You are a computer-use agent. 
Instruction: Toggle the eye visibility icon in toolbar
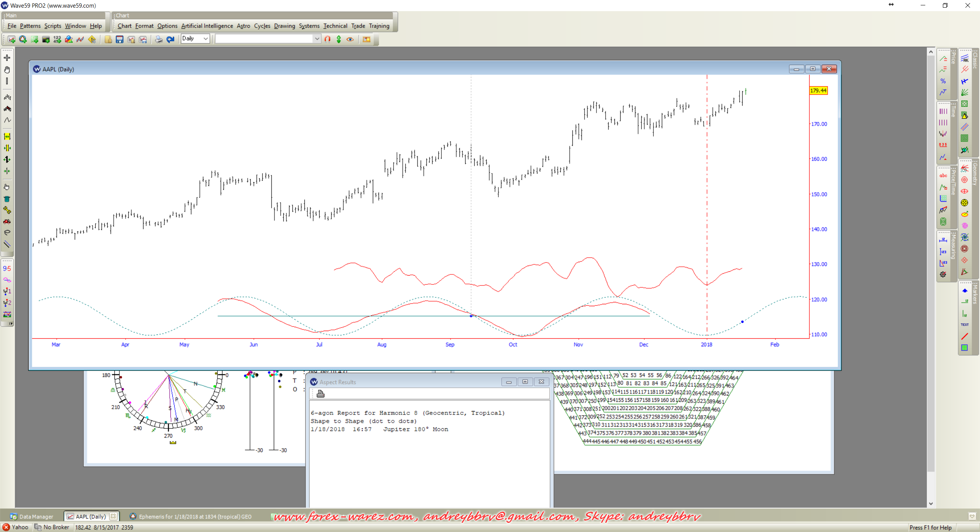click(x=350, y=39)
